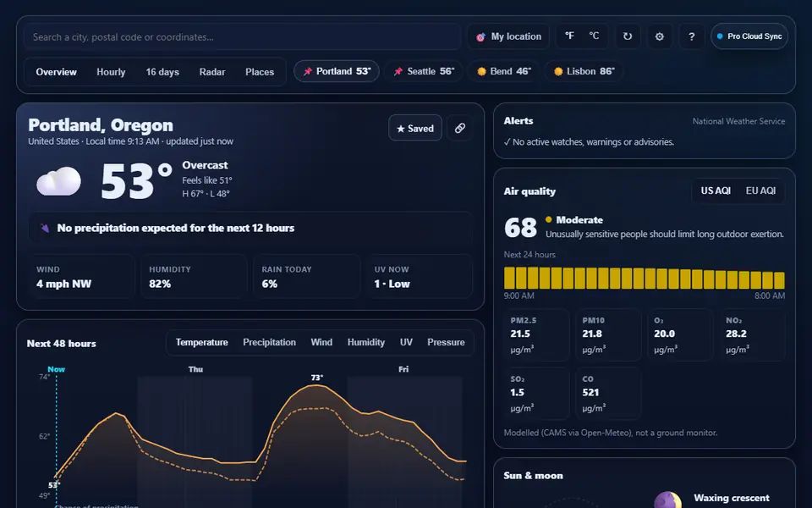This screenshot has width=812, height=508.
Task: Show Pressure chart for next 48 hours
Action: 446,342
